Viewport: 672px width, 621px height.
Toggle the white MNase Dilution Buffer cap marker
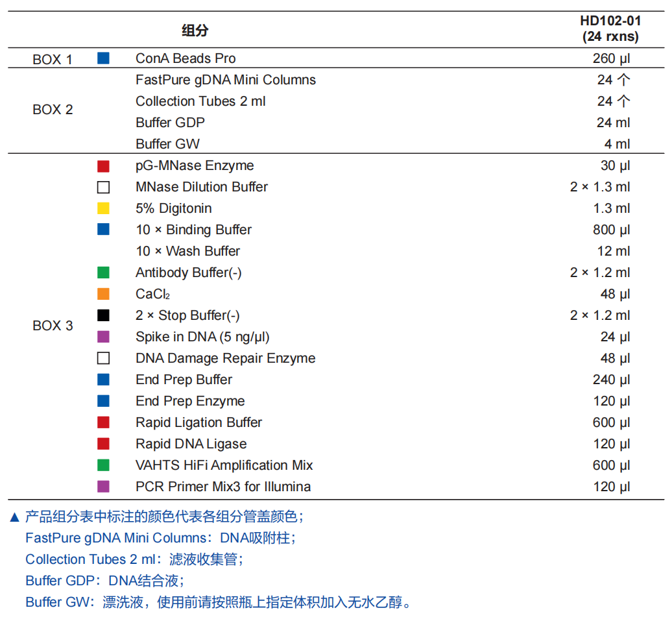point(102,187)
